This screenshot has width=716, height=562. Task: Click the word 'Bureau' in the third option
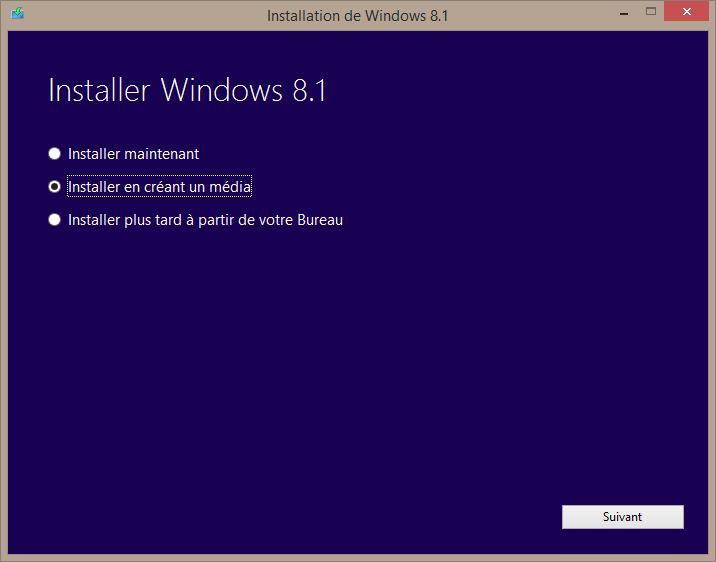tap(320, 220)
